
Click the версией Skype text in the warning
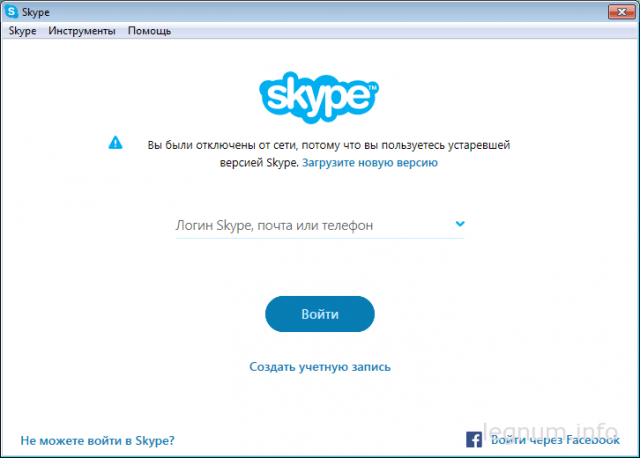259,162
